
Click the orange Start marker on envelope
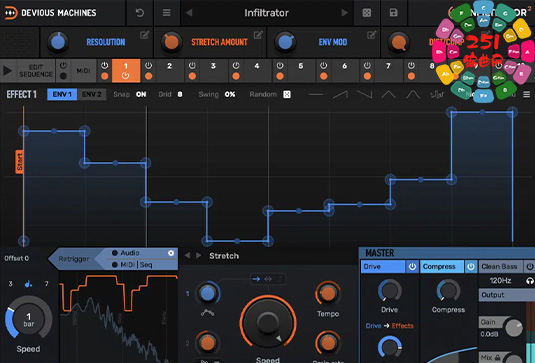[x=19, y=162]
